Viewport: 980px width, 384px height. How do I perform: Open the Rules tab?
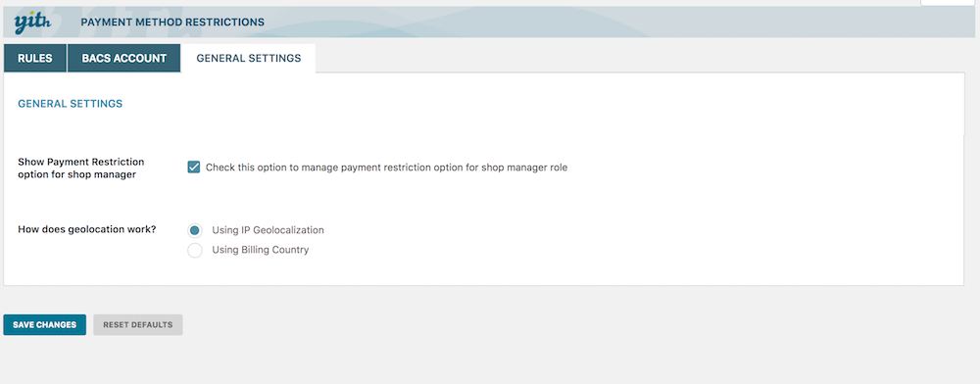point(35,58)
